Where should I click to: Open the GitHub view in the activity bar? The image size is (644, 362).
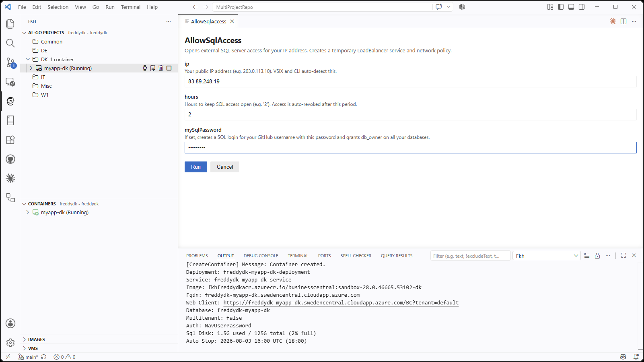(10, 159)
